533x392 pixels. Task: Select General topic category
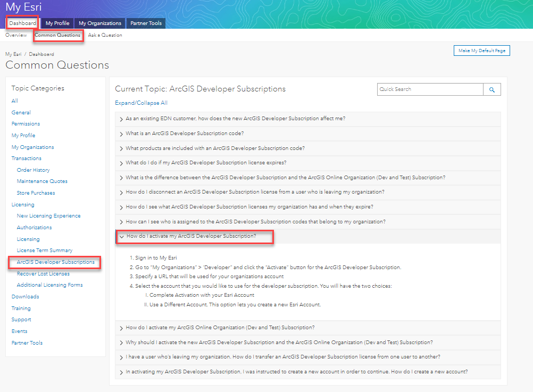21,113
